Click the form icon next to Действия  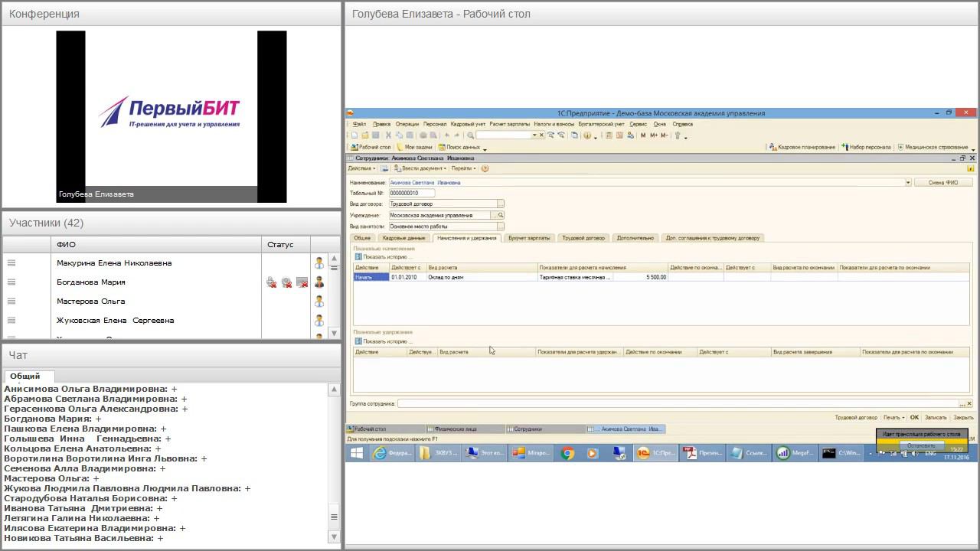(x=384, y=168)
